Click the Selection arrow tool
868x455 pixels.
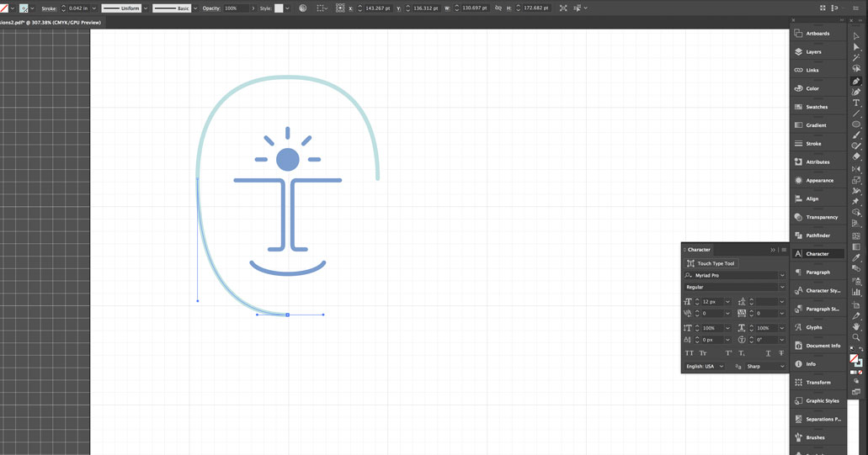[856, 36]
